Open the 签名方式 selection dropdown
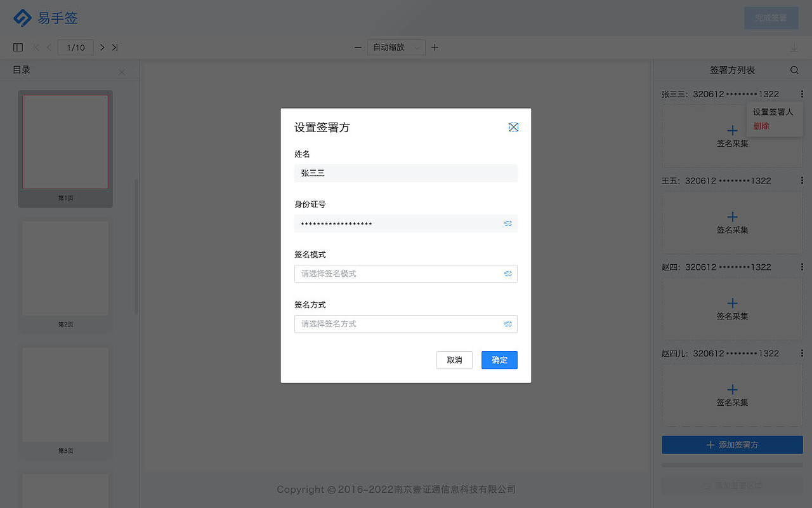This screenshot has height=508, width=812. 405,324
